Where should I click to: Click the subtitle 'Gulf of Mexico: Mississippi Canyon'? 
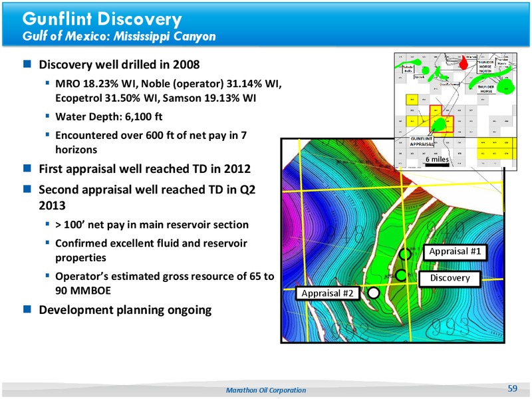(119, 37)
